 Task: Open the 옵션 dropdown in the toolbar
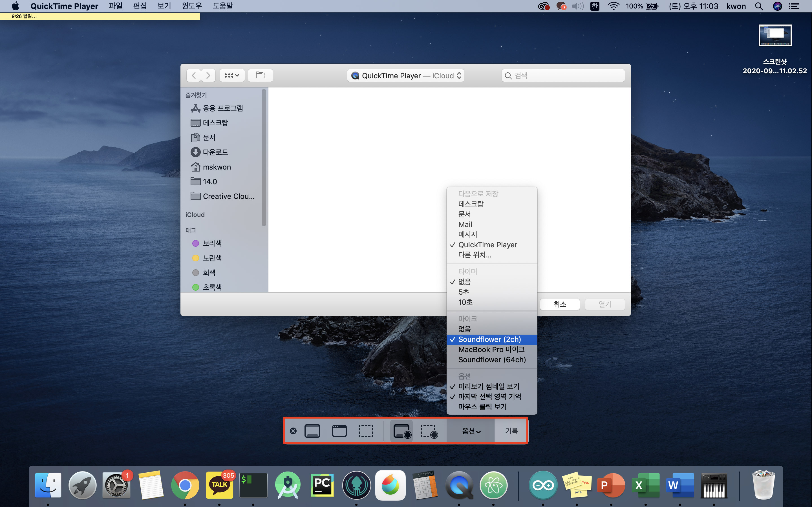coord(471,431)
